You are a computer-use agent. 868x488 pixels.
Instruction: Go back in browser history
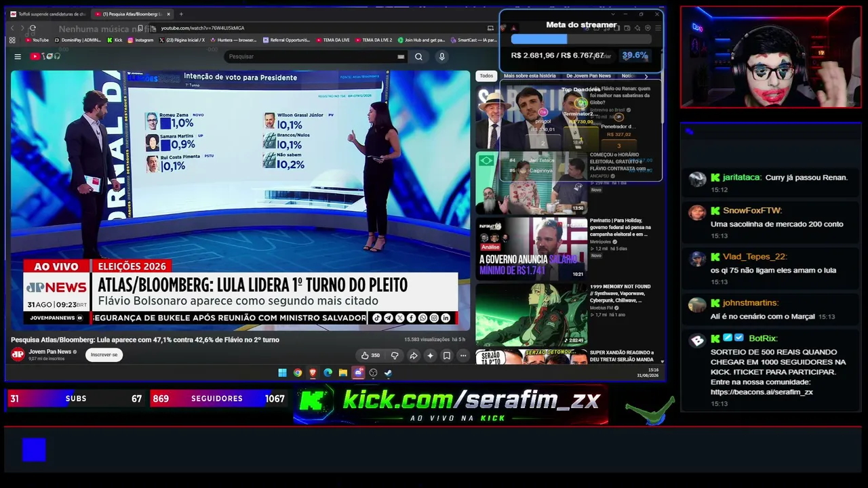point(12,28)
